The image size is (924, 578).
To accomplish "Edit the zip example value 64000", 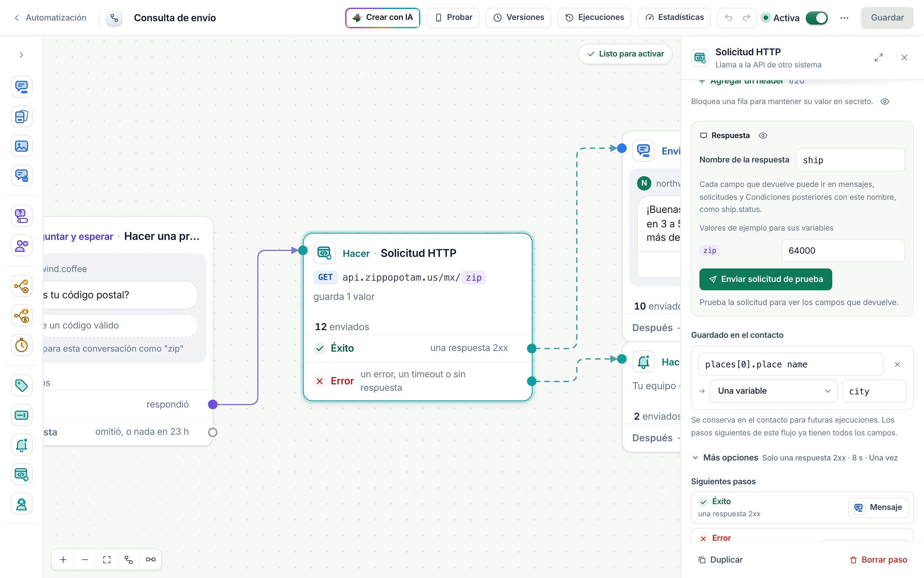I will click(843, 250).
